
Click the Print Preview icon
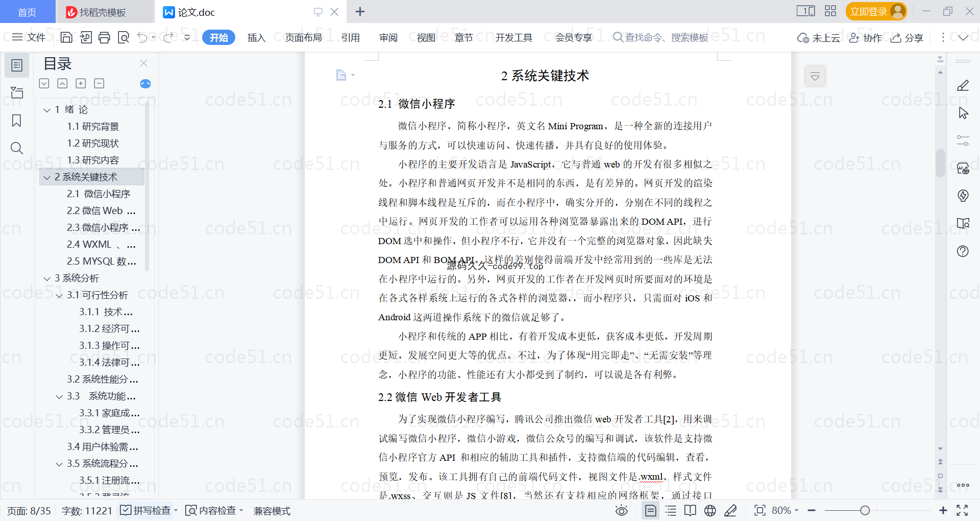click(123, 37)
